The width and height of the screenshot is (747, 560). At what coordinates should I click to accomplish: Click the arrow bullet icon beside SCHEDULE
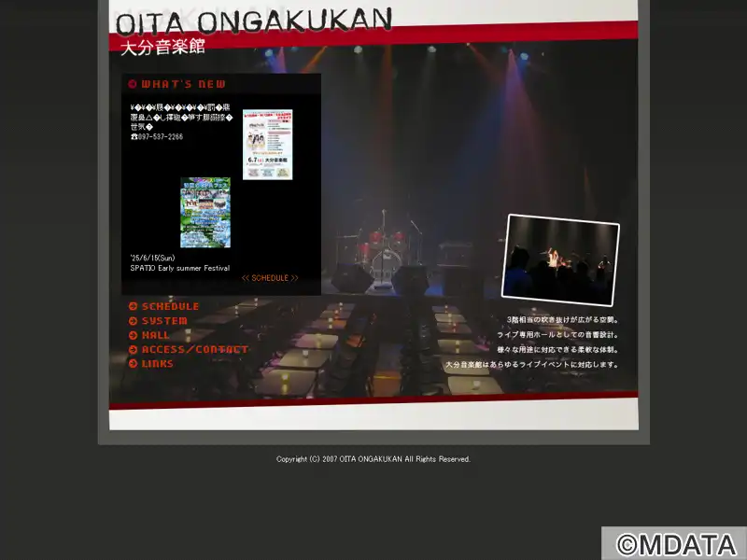coord(133,307)
